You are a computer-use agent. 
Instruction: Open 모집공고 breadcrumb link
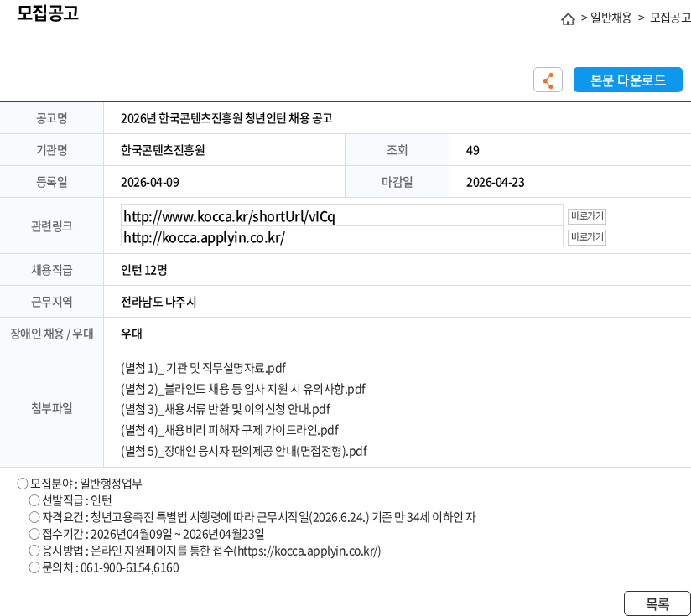tap(670, 18)
